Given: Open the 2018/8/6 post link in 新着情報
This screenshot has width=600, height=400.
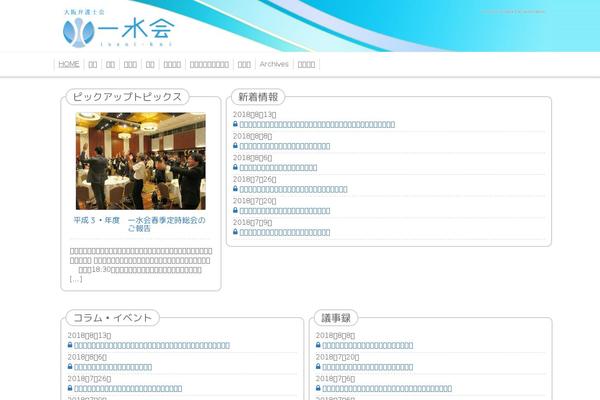Looking at the screenshot, I should point(278,168).
